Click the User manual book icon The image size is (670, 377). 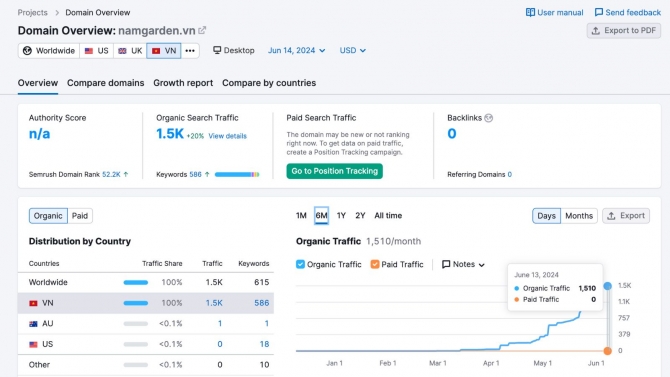pos(530,12)
